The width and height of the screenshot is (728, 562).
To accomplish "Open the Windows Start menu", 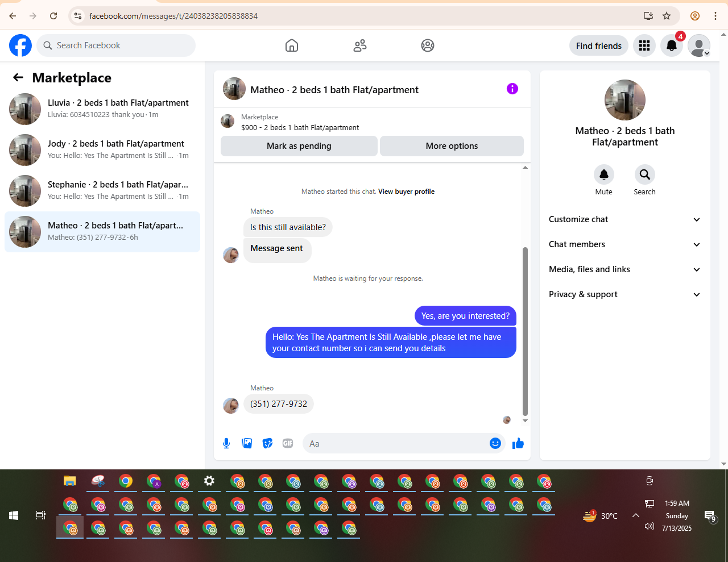I will 14,515.
